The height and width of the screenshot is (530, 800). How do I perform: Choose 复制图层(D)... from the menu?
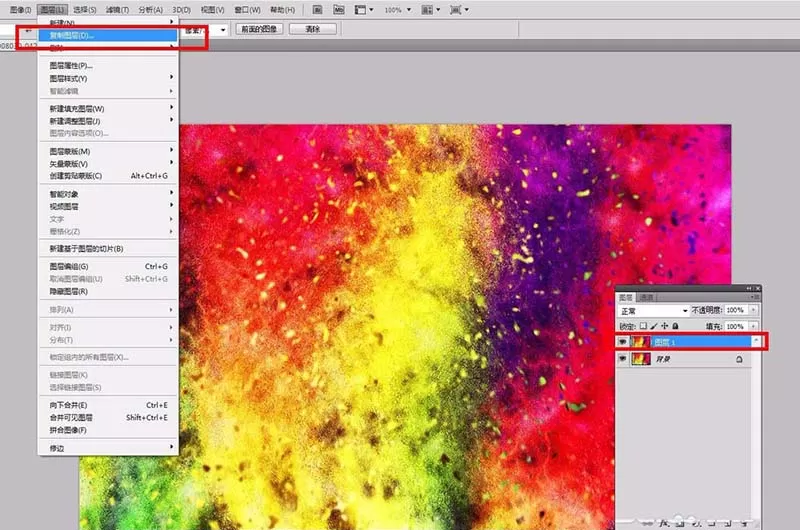click(108, 35)
